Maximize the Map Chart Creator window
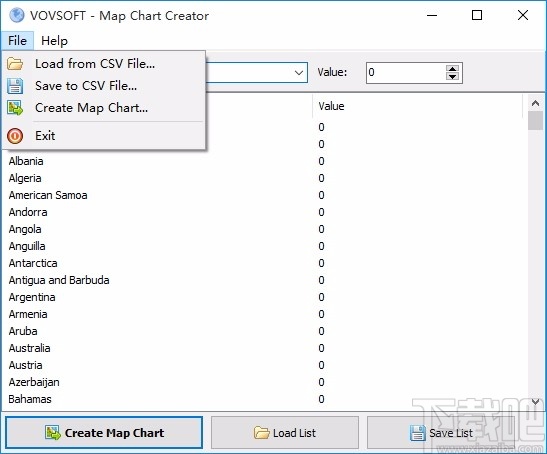The width and height of the screenshot is (547, 454). tap(477, 15)
